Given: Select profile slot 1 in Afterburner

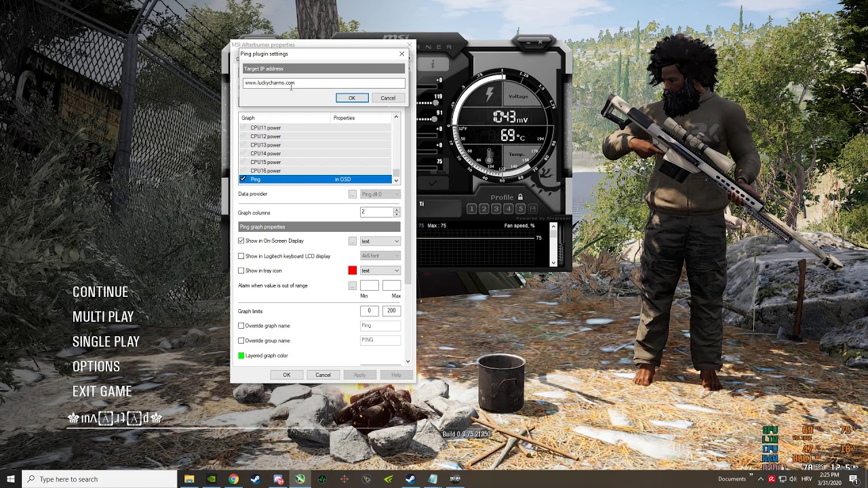Looking at the screenshot, I should (x=472, y=209).
